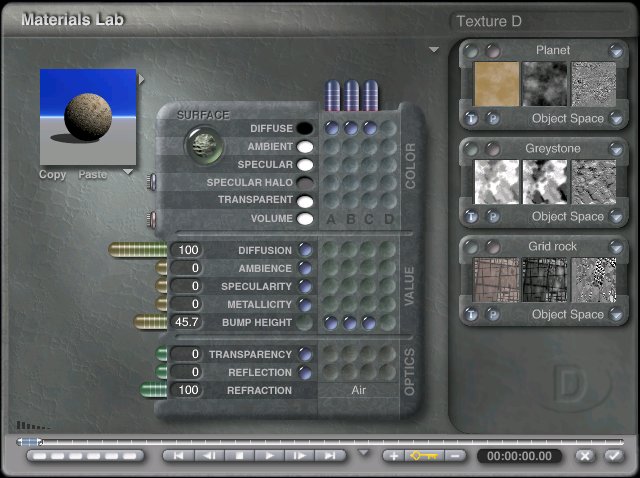Image resolution: width=640 pixels, height=478 pixels.
Task: Copy the current material
Action: [x=52, y=175]
